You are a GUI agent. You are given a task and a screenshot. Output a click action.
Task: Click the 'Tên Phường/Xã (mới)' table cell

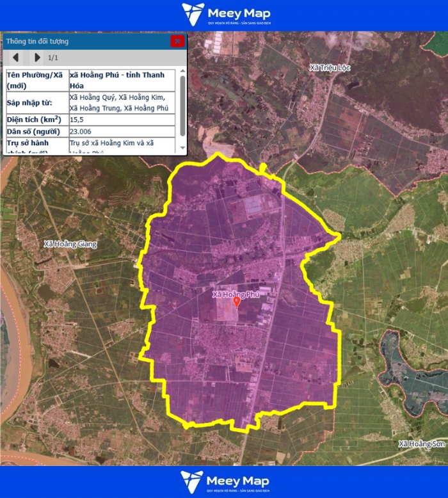pos(35,80)
